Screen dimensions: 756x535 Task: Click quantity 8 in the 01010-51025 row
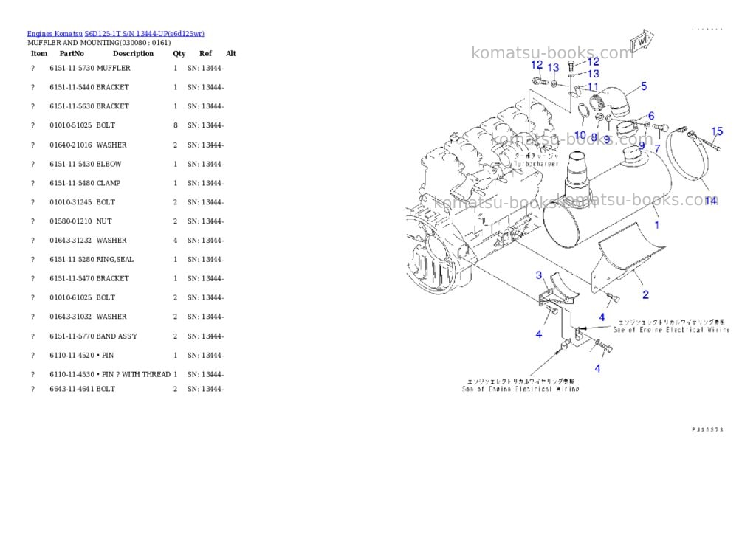coord(176,125)
